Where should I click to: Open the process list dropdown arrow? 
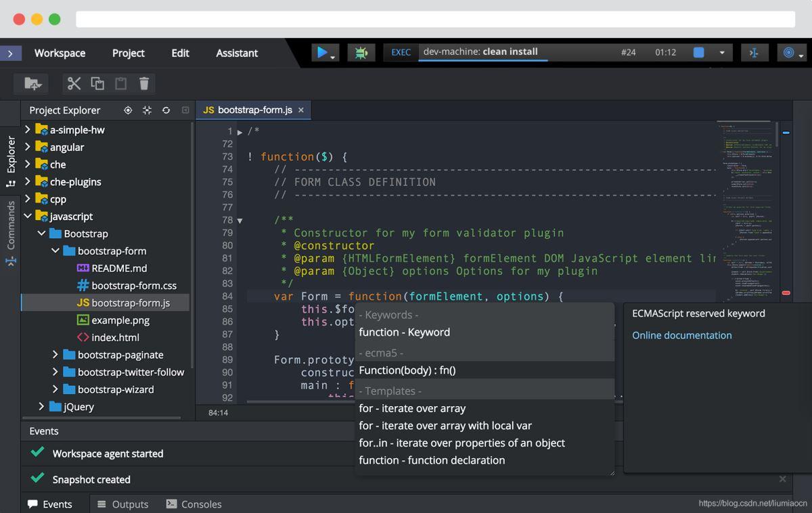(722, 53)
